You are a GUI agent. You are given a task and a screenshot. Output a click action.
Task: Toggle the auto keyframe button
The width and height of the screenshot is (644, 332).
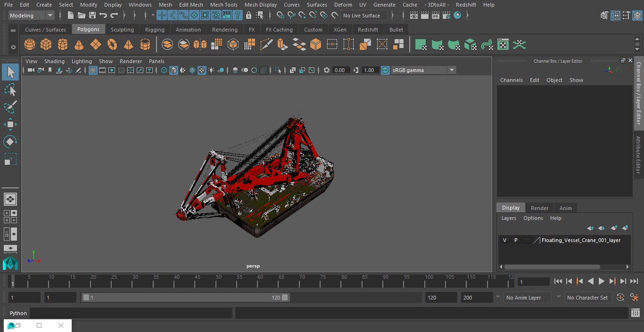[x=620, y=298]
